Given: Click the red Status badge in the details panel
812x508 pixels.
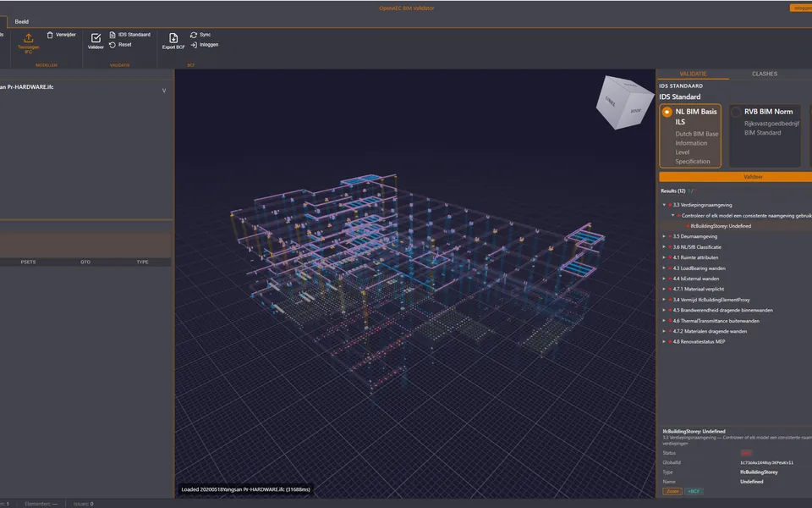Looking at the screenshot, I should [746, 453].
